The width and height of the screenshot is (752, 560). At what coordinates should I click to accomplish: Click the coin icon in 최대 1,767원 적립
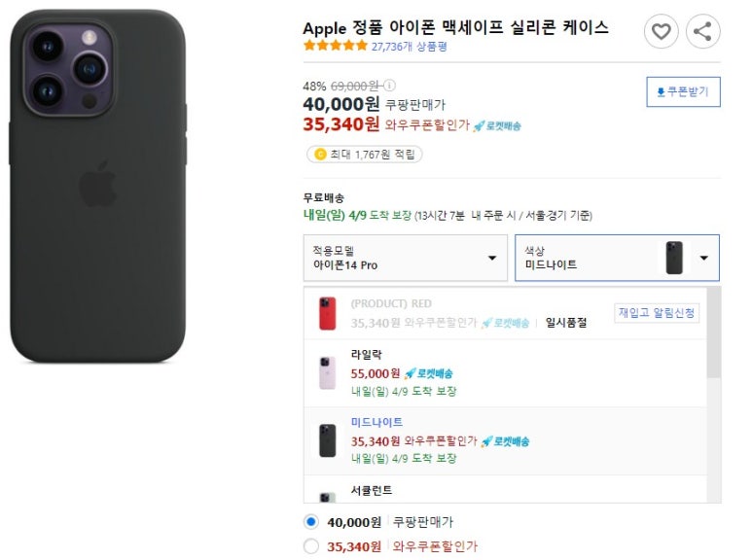tap(320, 155)
